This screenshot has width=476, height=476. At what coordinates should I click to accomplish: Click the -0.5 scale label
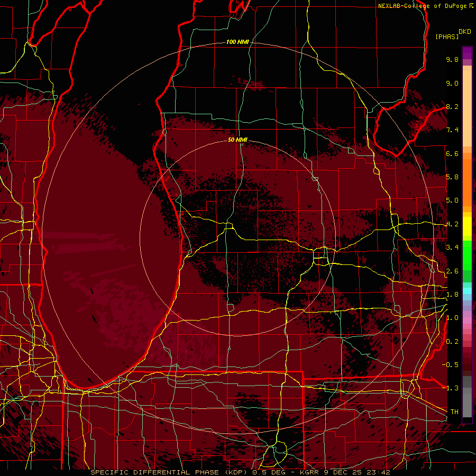point(450,365)
